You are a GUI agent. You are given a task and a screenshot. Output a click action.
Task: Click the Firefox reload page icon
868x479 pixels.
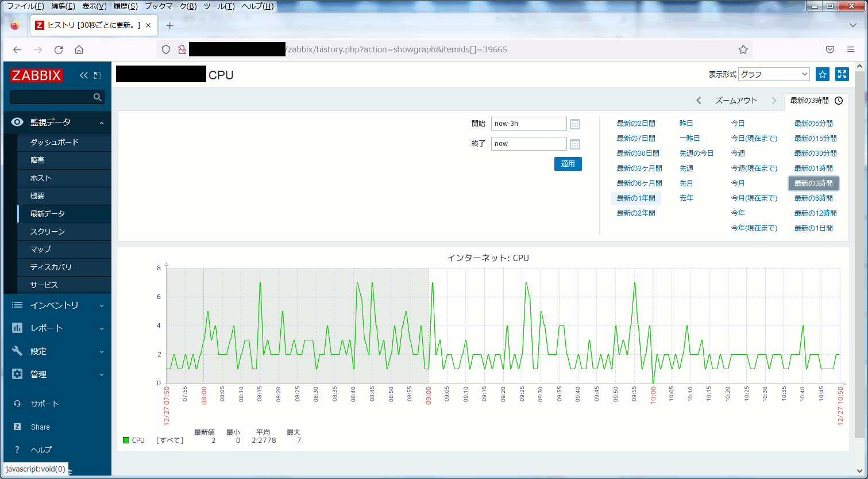pos(58,49)
